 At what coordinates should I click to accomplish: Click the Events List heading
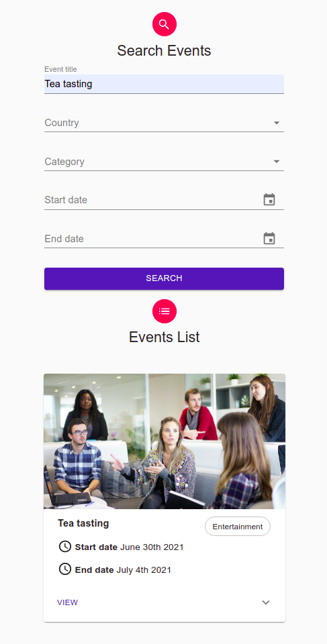pyautogui.click(x=164, y=337)
